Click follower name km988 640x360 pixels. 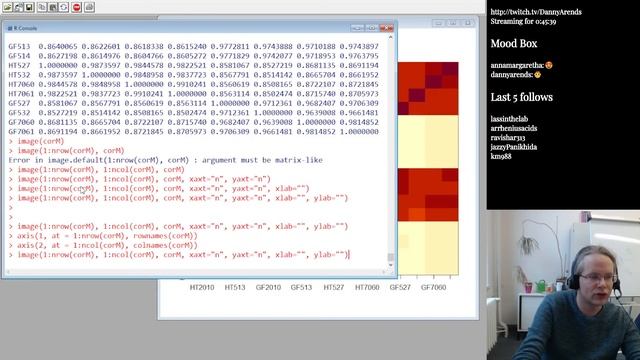(501, 156)
